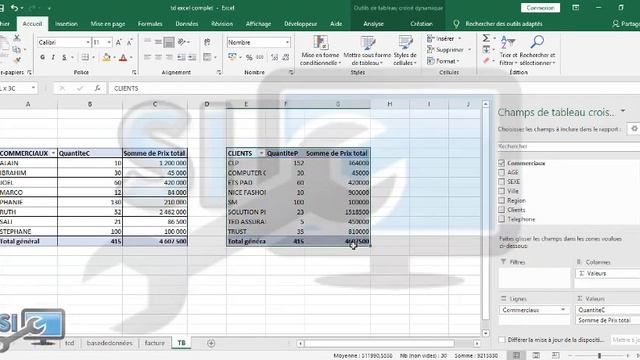Viewport: 640px width, 360px height.
Task: Open the font name Calibri dropdown
Action: 88,42
